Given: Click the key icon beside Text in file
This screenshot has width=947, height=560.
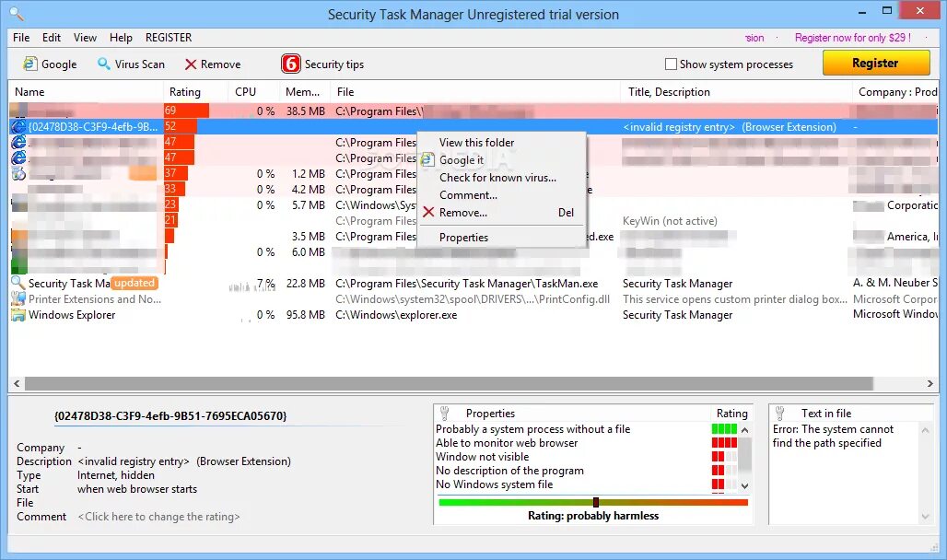Looking at the screenshot, I should coord(779,414).
